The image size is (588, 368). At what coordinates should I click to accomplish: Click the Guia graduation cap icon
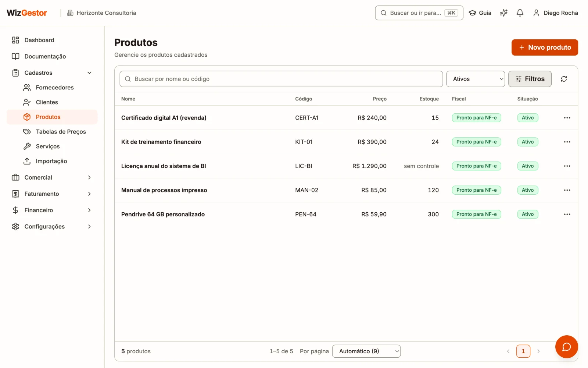click(473, 13)
